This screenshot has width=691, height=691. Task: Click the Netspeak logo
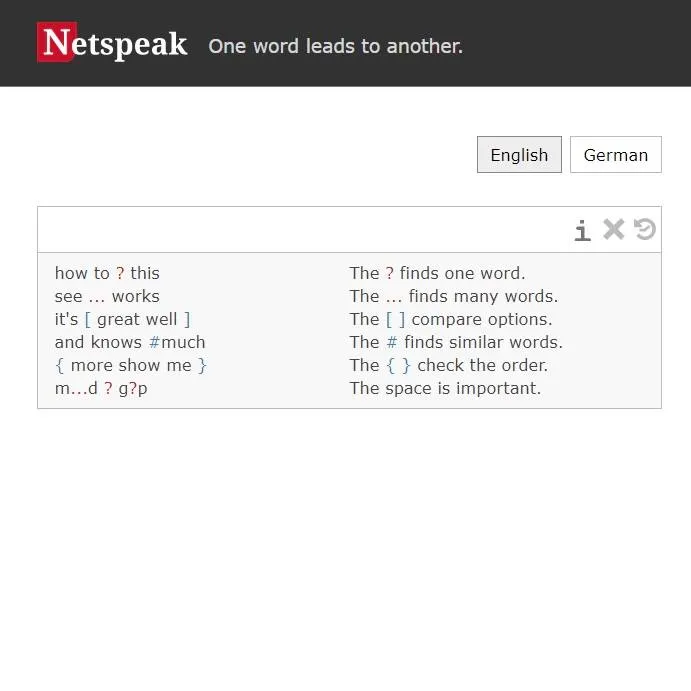(x=112, y=43)
